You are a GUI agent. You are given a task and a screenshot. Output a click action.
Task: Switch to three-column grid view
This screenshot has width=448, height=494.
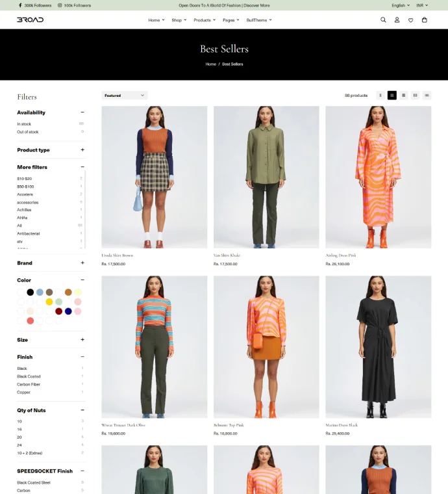click(x=404, y=95)
